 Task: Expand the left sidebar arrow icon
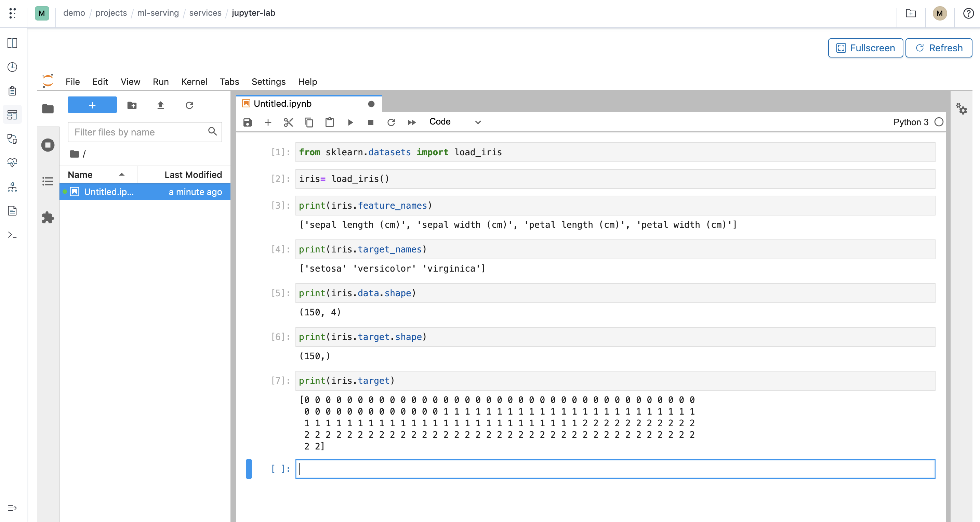pyautogui.click(x=12, y=508)
